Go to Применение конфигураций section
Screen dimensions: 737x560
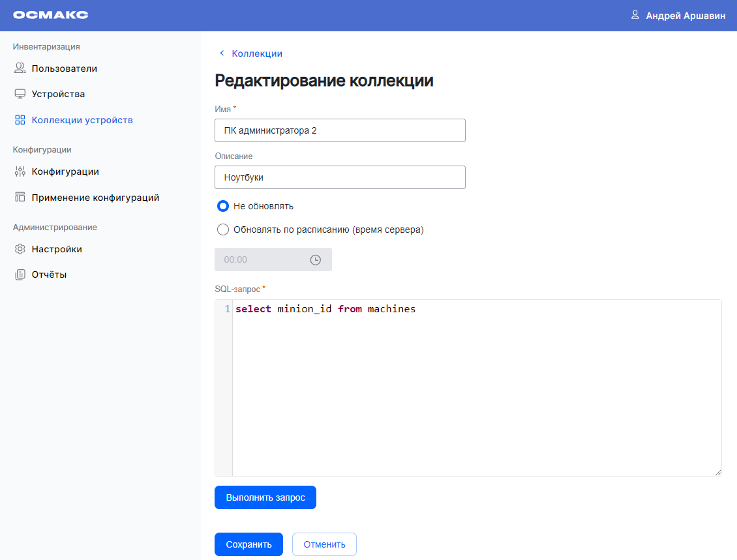[95, 198]
